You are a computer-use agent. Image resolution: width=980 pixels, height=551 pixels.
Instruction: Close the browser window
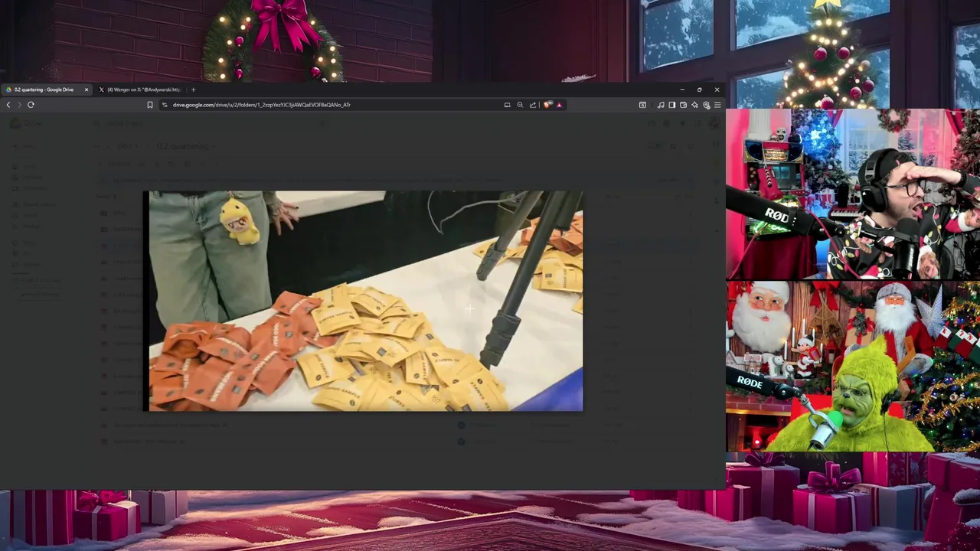717,90
